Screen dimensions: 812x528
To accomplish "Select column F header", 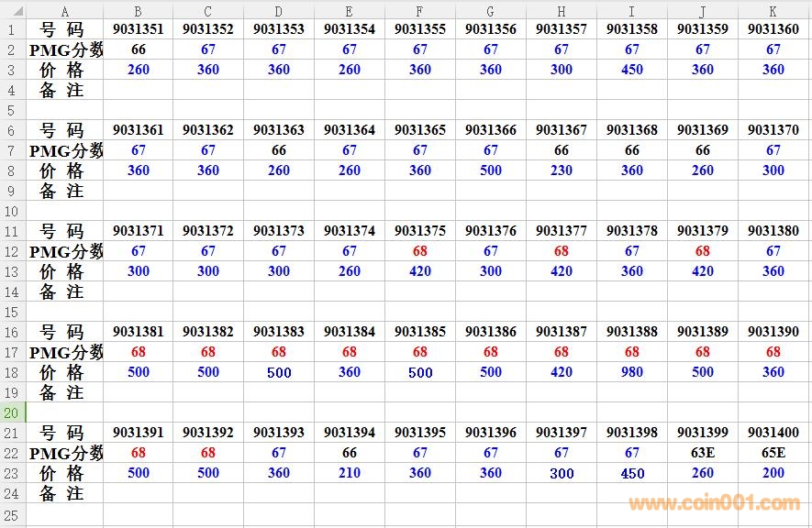I will [419, 11].
